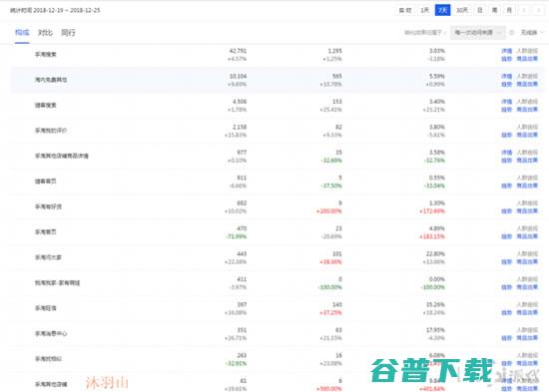
Task: Go to the next date period arrow
Action: (x=538, y=11)
